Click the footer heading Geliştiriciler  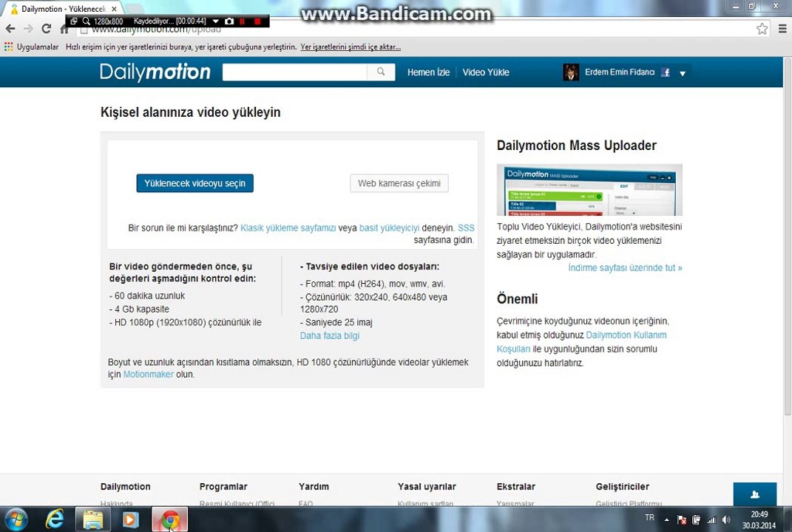(623, 487)
